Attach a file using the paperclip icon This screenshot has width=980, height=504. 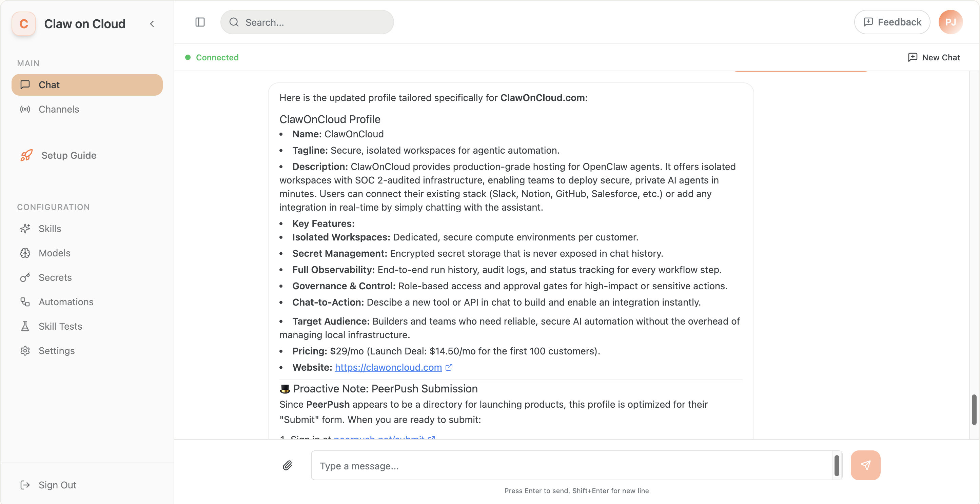coord(288,465)
